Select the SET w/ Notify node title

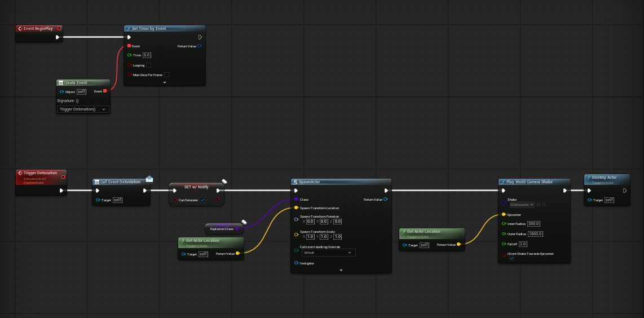[196, 187]
